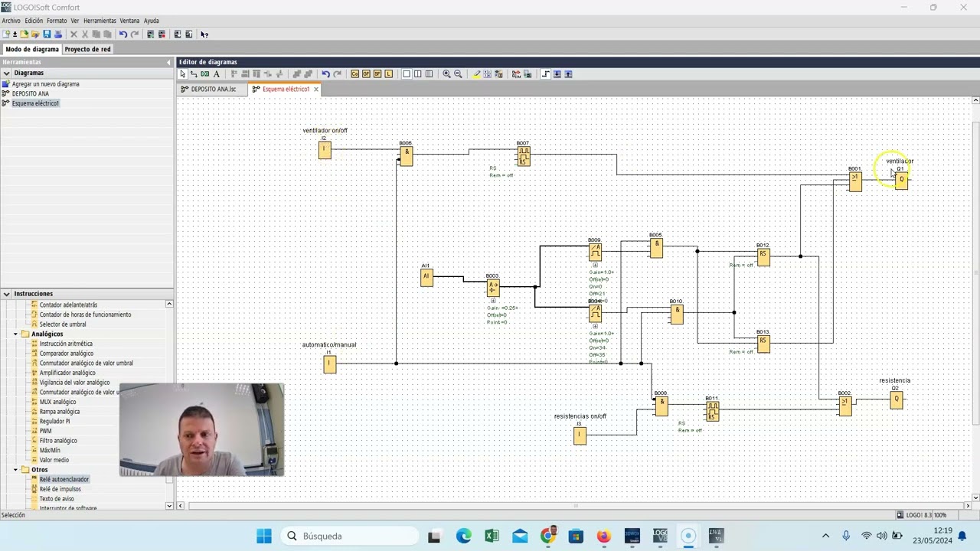
Task: Open the Formato menu
Action: (57, 21)
